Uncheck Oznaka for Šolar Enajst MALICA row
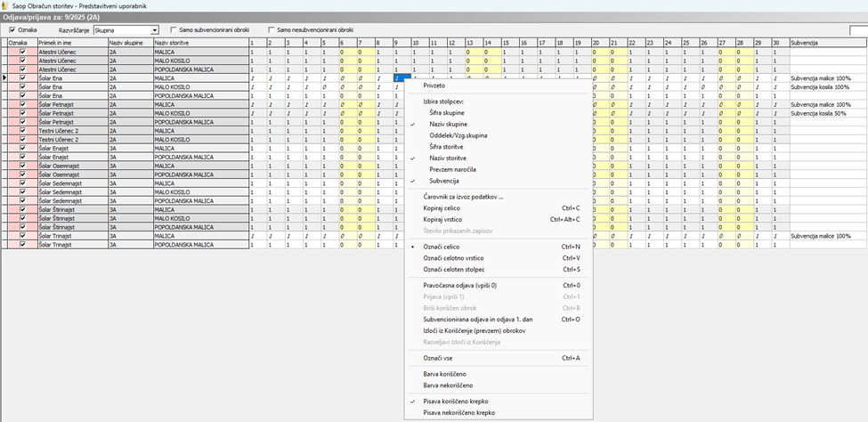The image size is (868, 422). coord(22,149)
